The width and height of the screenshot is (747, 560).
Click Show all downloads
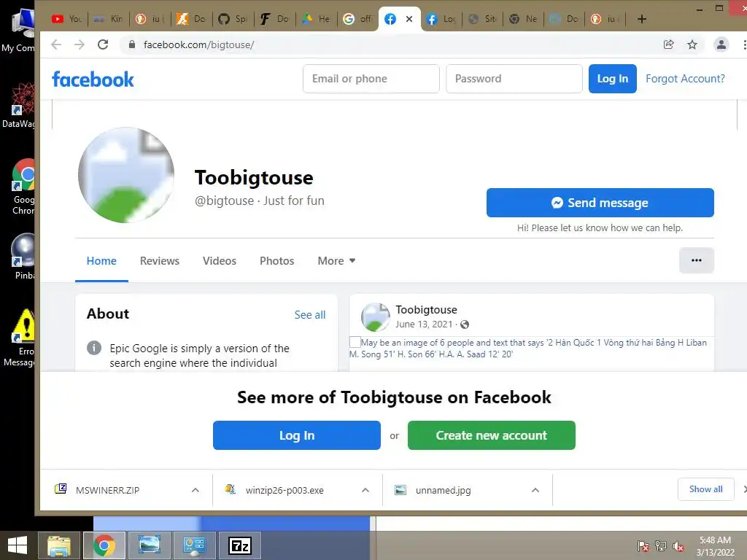pos(705,489)
